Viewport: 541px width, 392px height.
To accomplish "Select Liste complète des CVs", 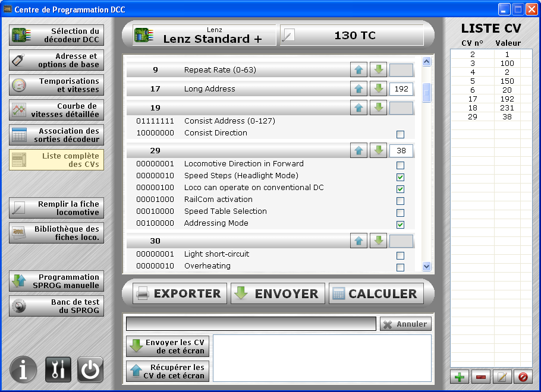I will tap(56, 160).
